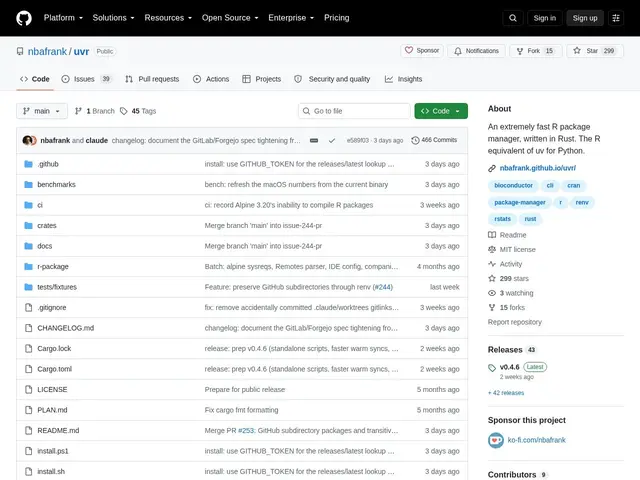Open the nbafrank owner link
The height and width of the screenshot is (480, 640).
coord(47,51)
